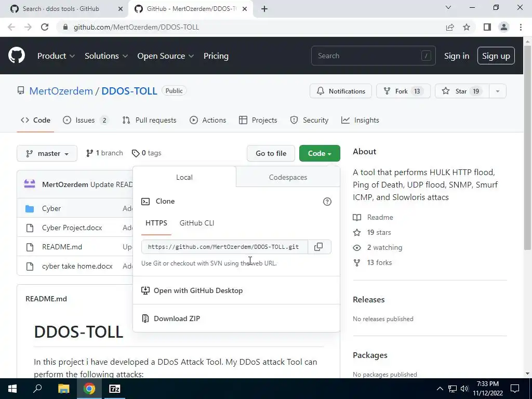Expand the Product menu in GitHub header
The height and width of the screenshot is (399, 532).
tap(56, 56)
